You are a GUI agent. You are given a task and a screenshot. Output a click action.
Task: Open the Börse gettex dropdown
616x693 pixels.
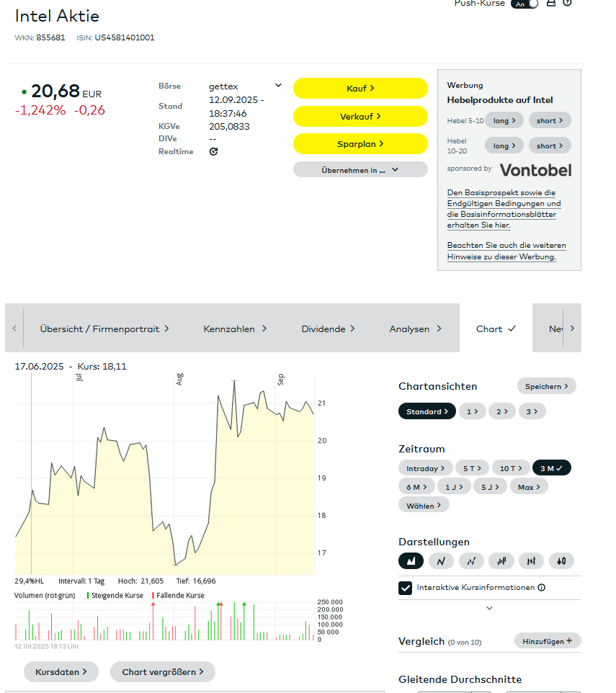click(x=245, y=86)
